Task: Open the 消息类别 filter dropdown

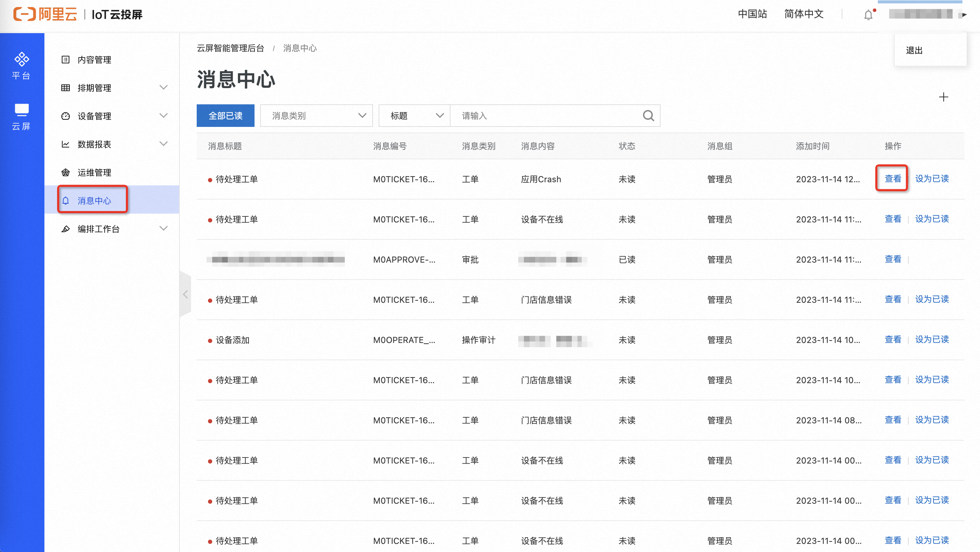Action: [316, 115]
